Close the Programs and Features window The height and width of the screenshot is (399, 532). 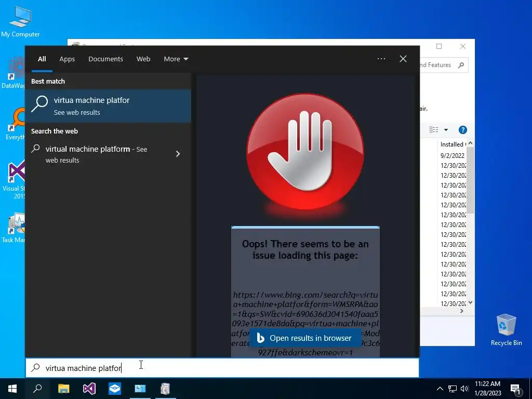coord(463,46)
